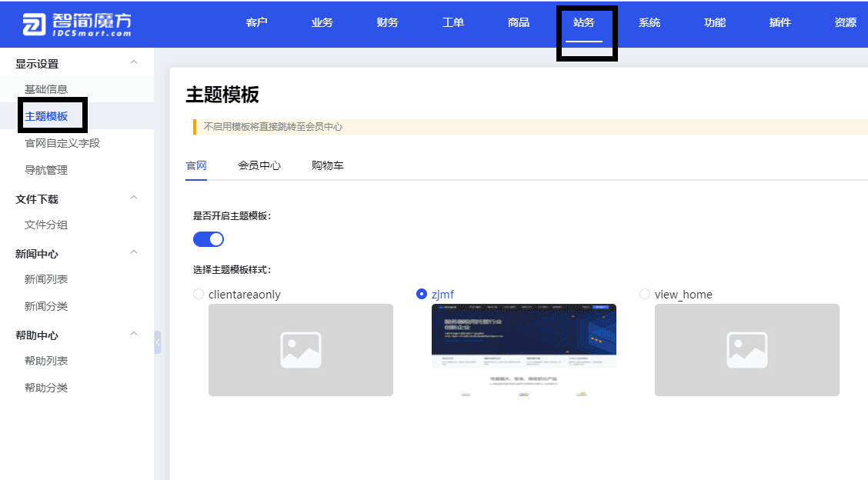Click the view_home placeholder thumbnail
This screenshot has width=868, height=480.
746,350
